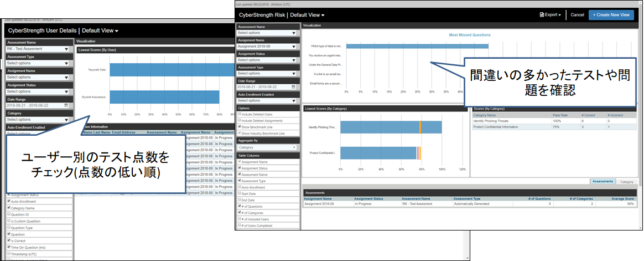Toggle Auto-Enrollment checkbox in User Details window
This screenshot has width=644, height=261.
(x=9, y=201)
